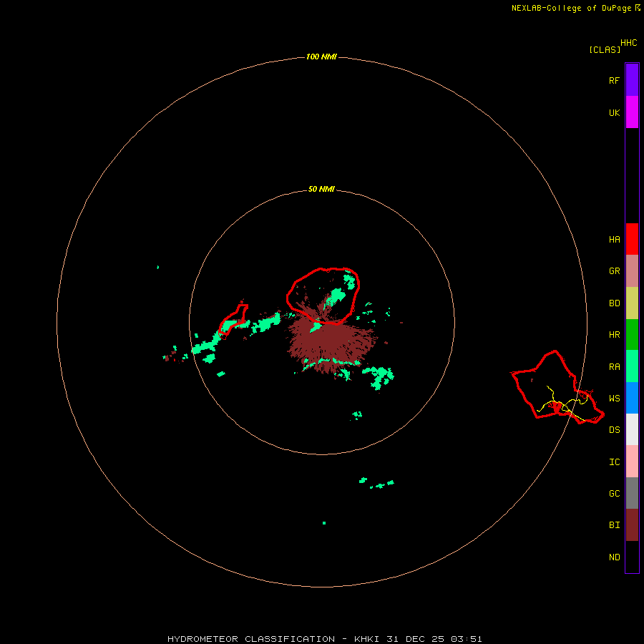Click the IC legend label
The width and height of the screenshot is (644, 644).
[614, 462]
